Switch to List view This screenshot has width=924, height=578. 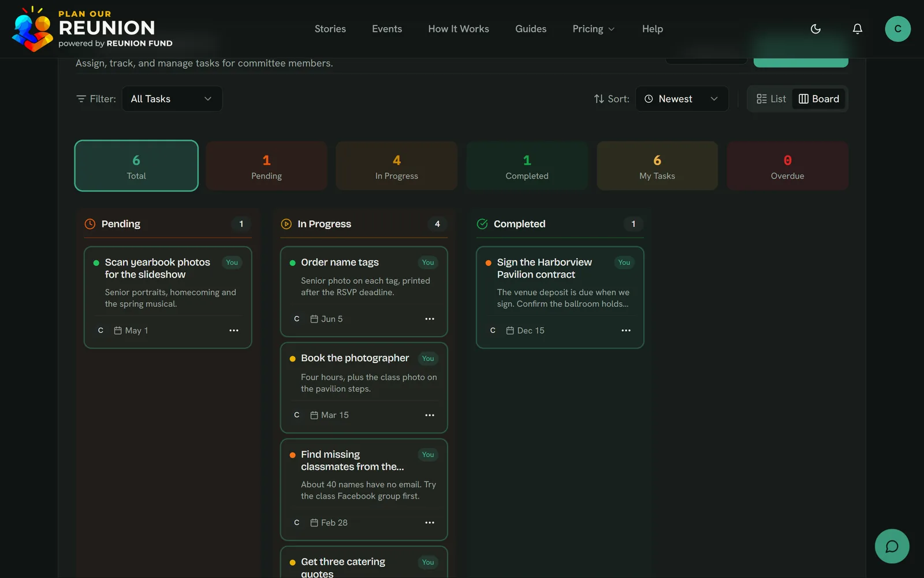pos(771,99)
